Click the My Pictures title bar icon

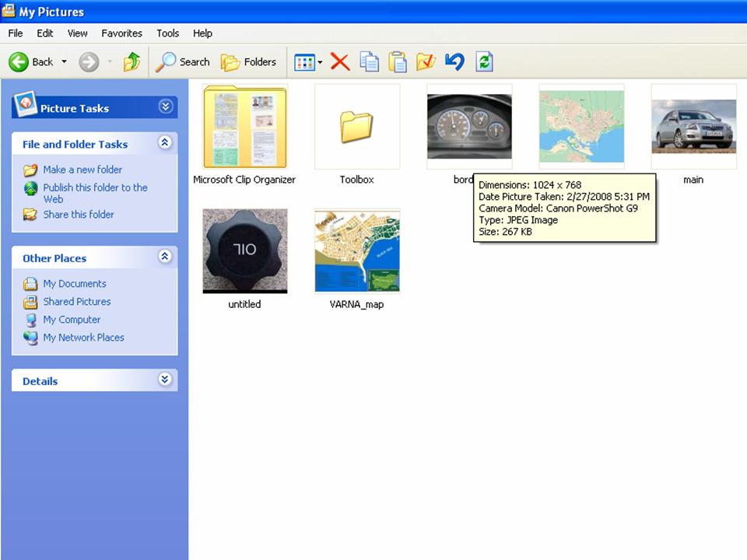click(9, 10)
